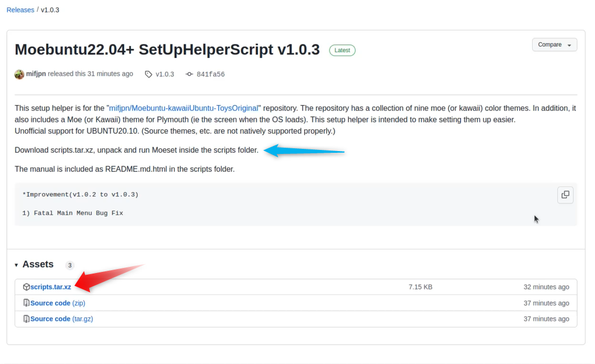
Task: Click the file icon beside Source code (tar.gz)
Action: (x=26, y=319)
